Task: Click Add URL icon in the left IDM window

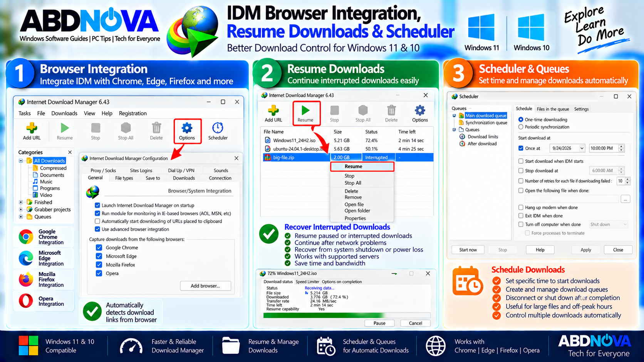Action: 32,128
